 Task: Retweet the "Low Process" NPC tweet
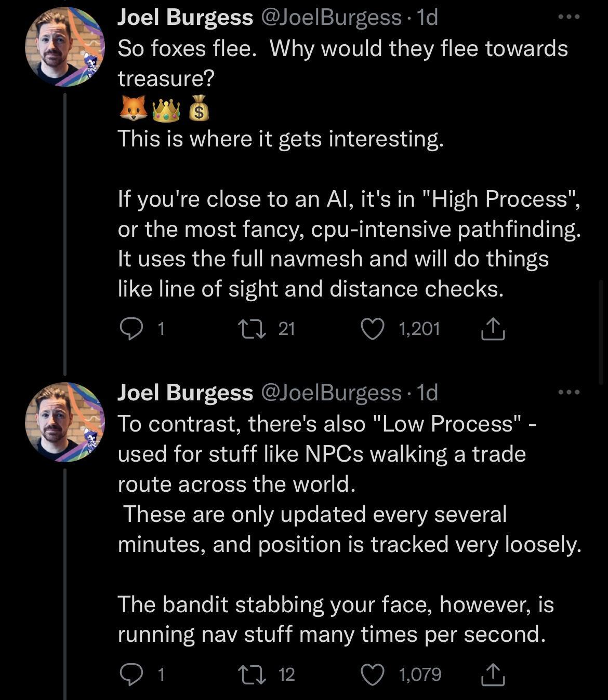click(x=250, y=674)
